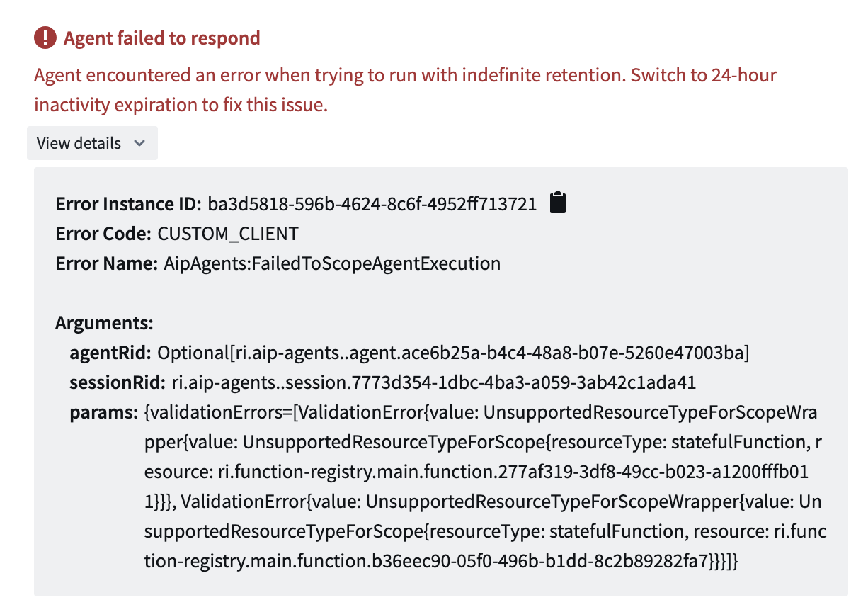This screenshot has height=612, width=868.
Task: Click the red error alert icon
Action: pos(45,38)
